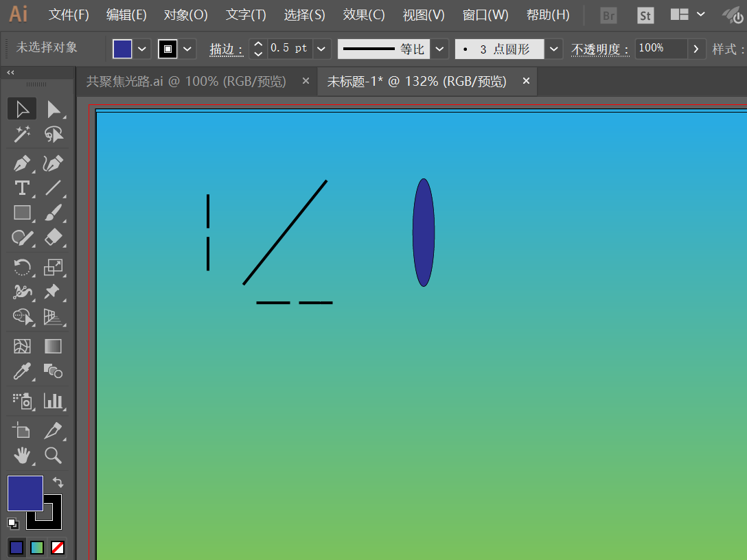Screen dimensions: 747x560
Task: Select the Slice tool
Action: (x=54, y=430)
